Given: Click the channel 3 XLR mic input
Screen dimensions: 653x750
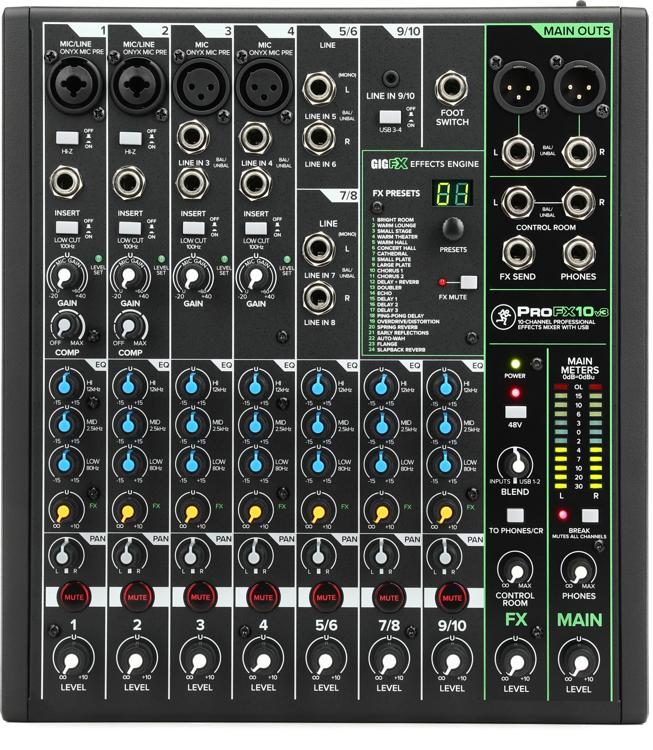Looking at the screenshot, I should tap(199, 87).
